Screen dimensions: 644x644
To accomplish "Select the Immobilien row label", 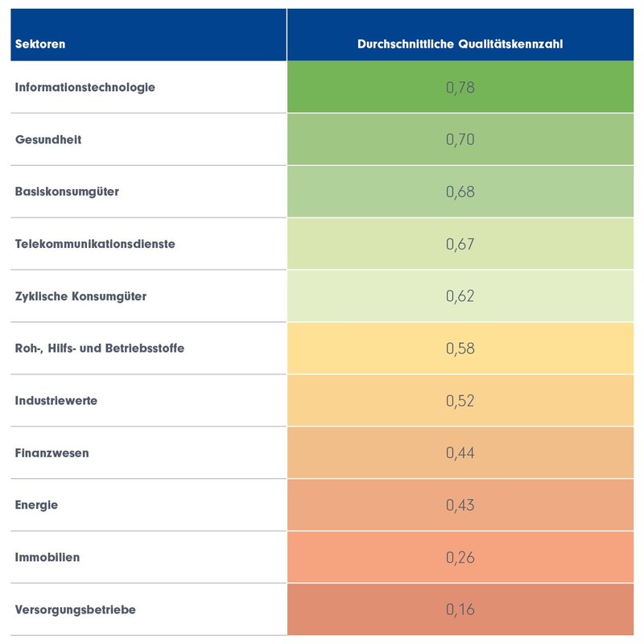I will 47,558.
